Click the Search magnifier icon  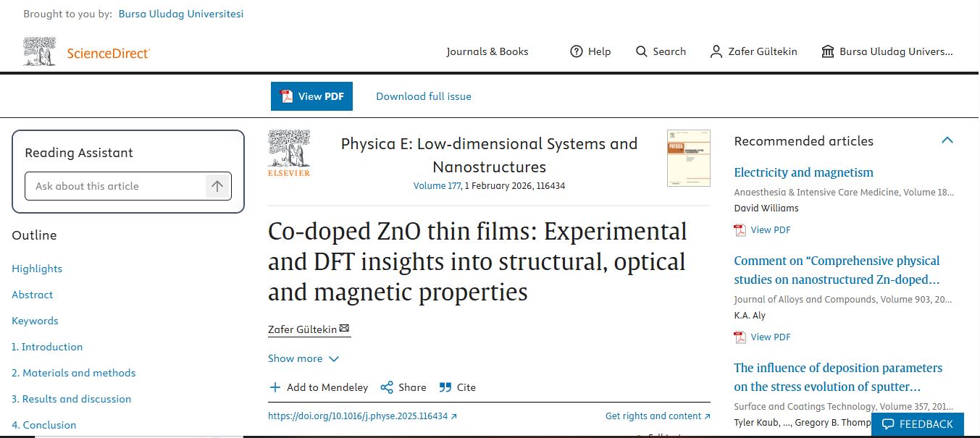[641, 51]
